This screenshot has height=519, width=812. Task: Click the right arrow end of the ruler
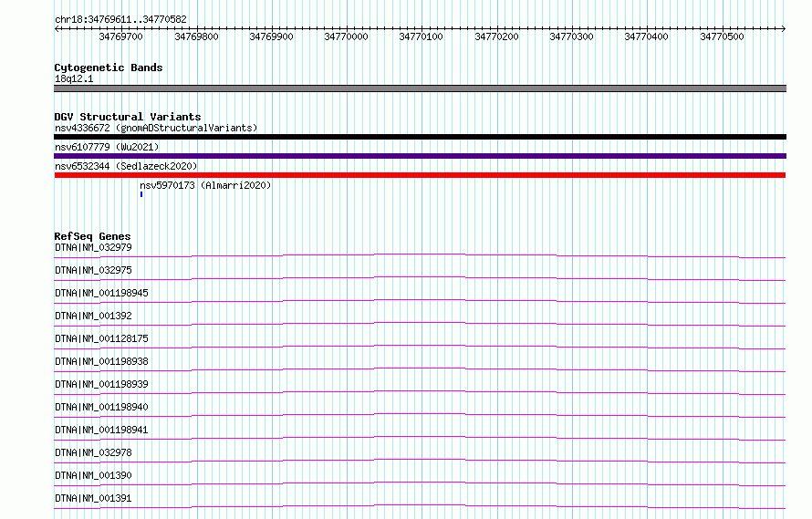coord(784,29)
